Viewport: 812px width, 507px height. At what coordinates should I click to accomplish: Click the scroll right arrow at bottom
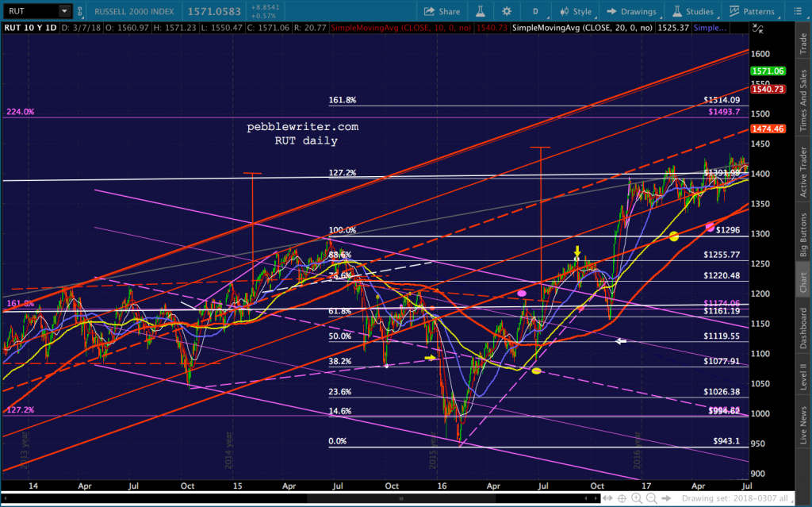[x=596, y=498]
